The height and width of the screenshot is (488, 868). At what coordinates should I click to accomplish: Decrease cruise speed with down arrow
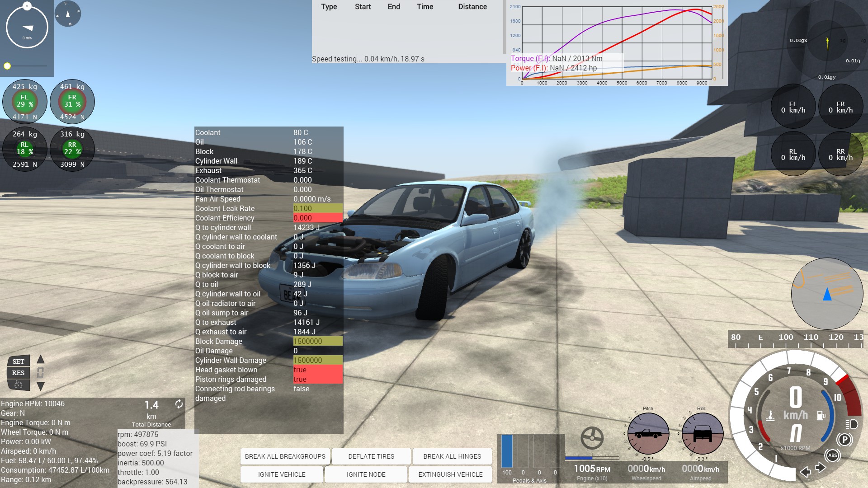coord(41,386)
